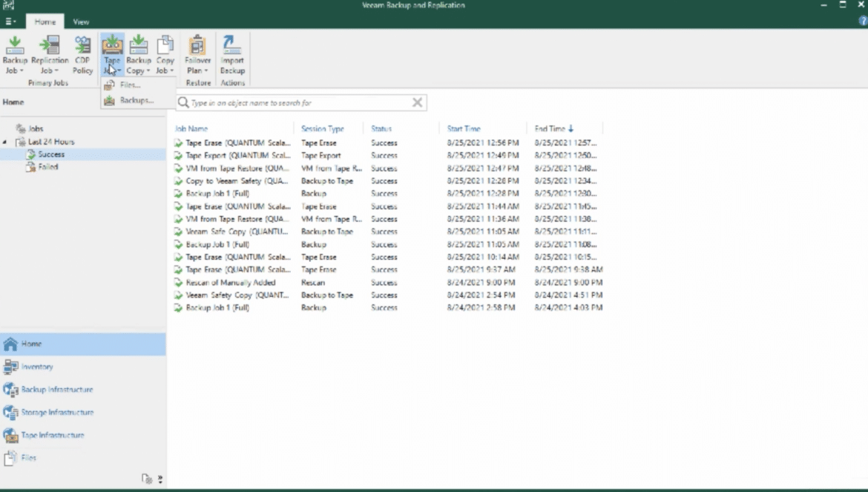Viewport: 868px width, 492px height.
Task: Open the Home navigation pane
Action: click(x=83, y=344)
